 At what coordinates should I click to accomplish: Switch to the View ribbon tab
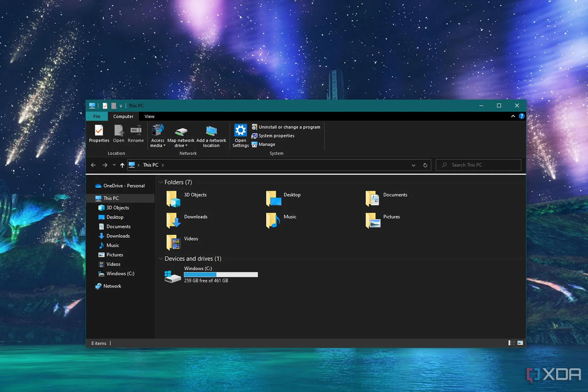point(149,116)
